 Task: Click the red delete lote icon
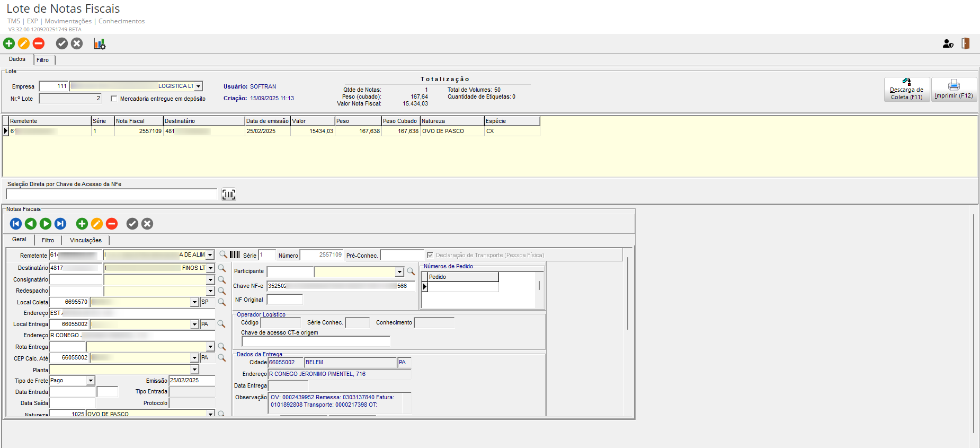[39, 43]
